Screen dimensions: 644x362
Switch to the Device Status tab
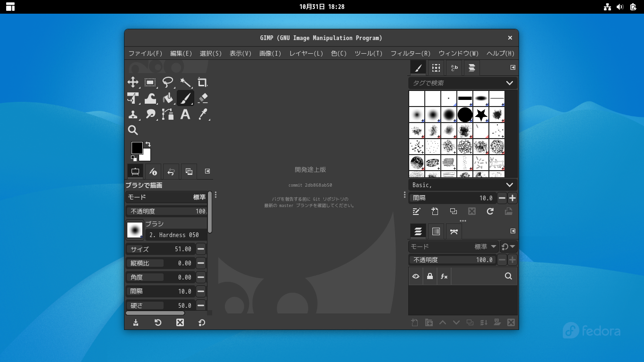[x=153, y=171]
